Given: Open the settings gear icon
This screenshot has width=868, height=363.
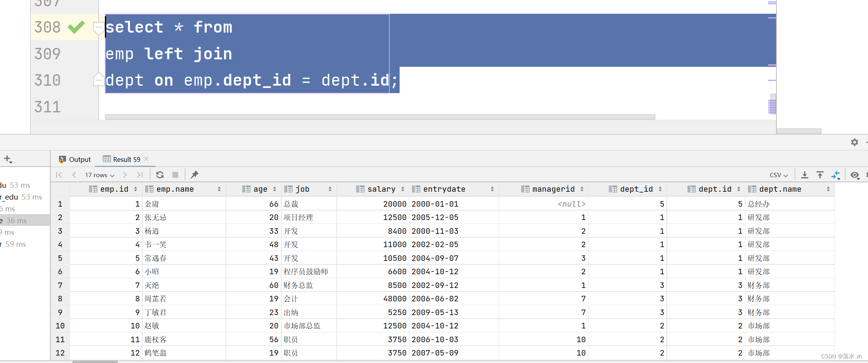Looking at the screenshot, I should [855, 142].
